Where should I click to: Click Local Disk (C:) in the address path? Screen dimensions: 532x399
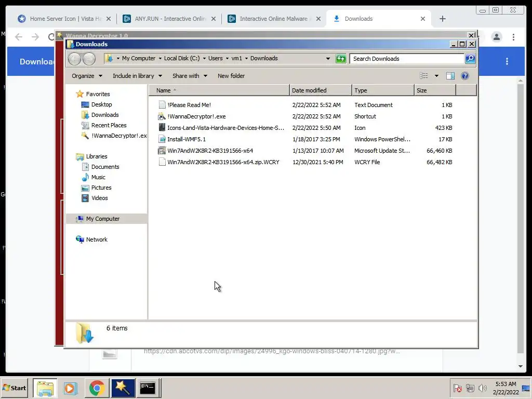182,58
